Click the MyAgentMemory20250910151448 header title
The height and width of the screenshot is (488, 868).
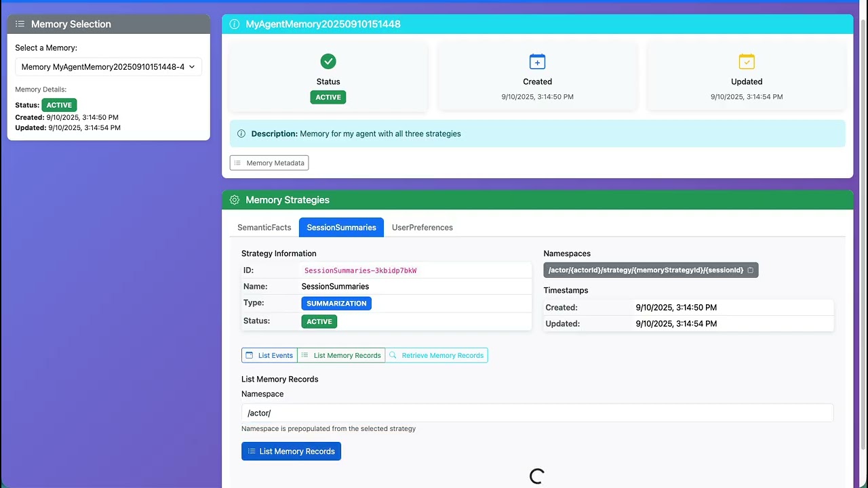pyautogui.click(x=323, y=24)
